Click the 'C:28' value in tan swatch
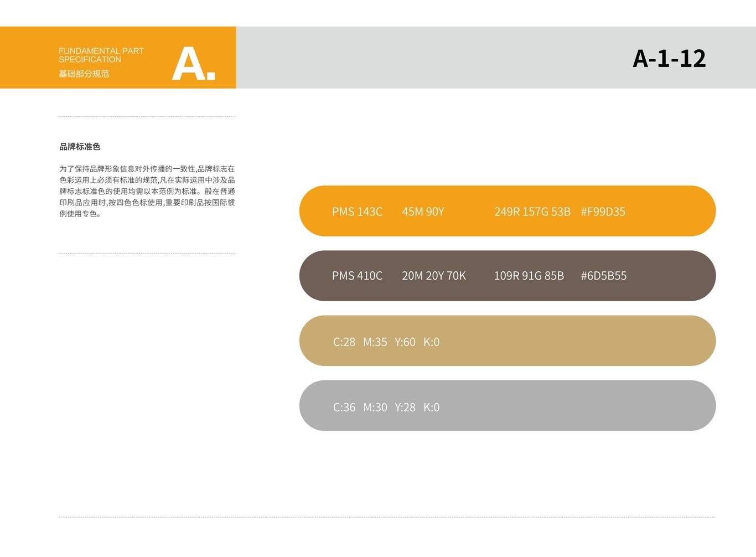 coord(344,342)
